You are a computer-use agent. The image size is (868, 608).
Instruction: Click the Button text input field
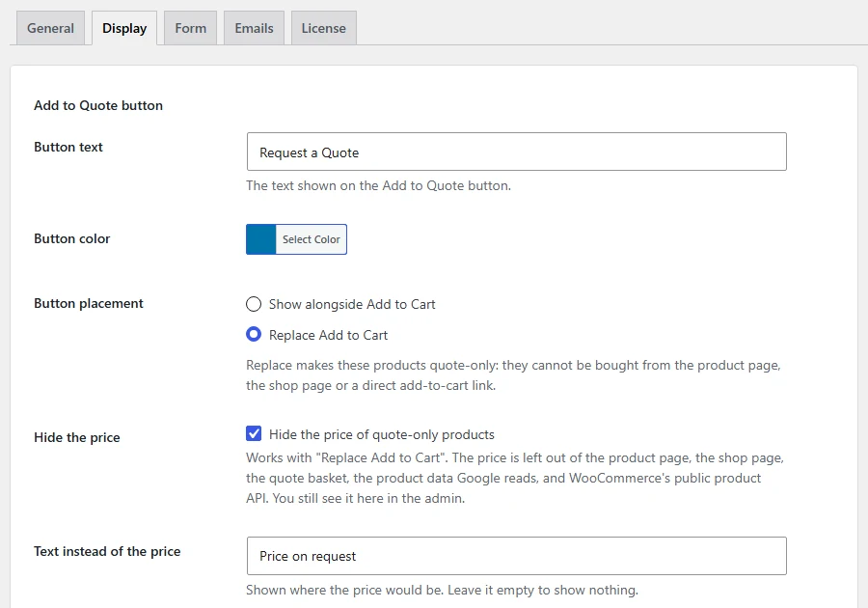[x=517, y=152]
